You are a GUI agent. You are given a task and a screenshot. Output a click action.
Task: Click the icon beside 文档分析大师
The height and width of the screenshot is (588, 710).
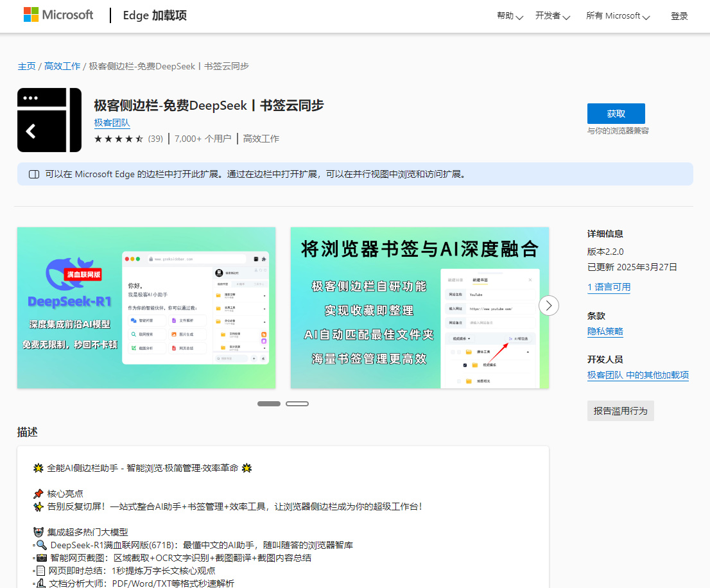pyautogui.click(x=40, y=584)
